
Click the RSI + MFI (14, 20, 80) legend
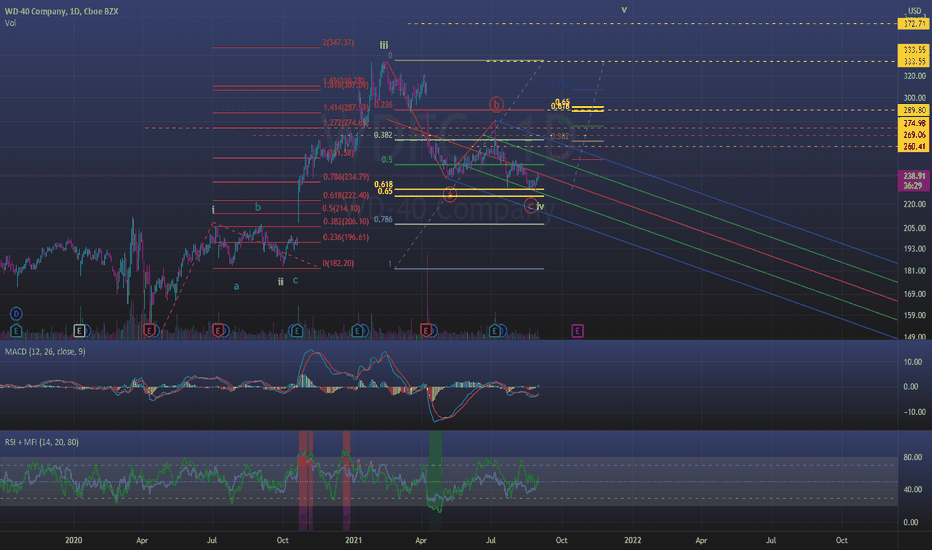coord(42,442)
